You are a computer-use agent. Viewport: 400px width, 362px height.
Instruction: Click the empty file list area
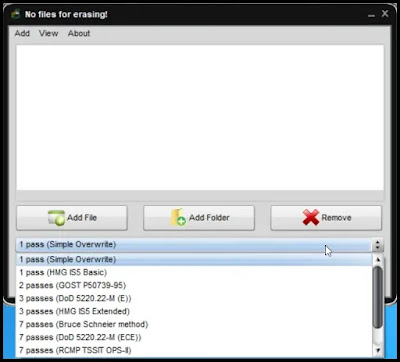tap(200, 117)
